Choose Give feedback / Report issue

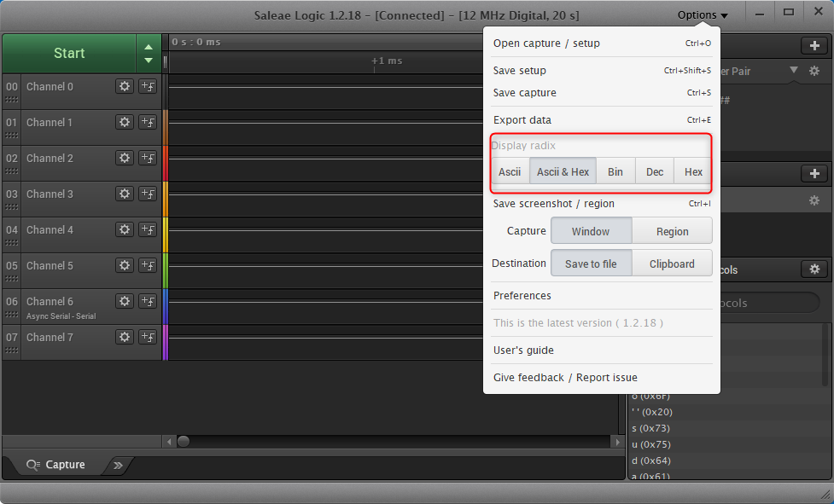click(602, 377)
